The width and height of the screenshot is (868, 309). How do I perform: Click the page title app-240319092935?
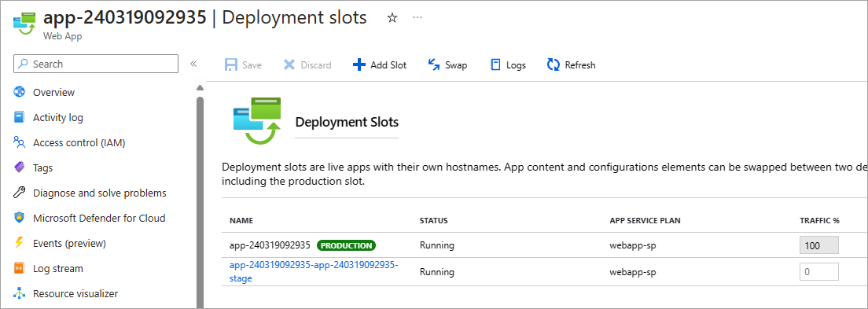point(124,18)
